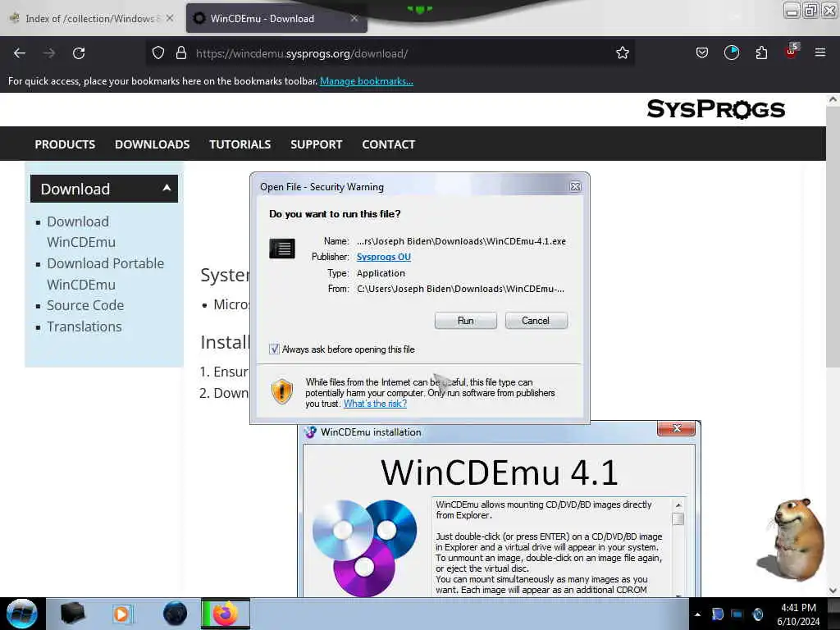Image resolution: width=840 pixels, height=630 pixels.
Task: Click the first blue system tray icon
Action: [717, 614]
